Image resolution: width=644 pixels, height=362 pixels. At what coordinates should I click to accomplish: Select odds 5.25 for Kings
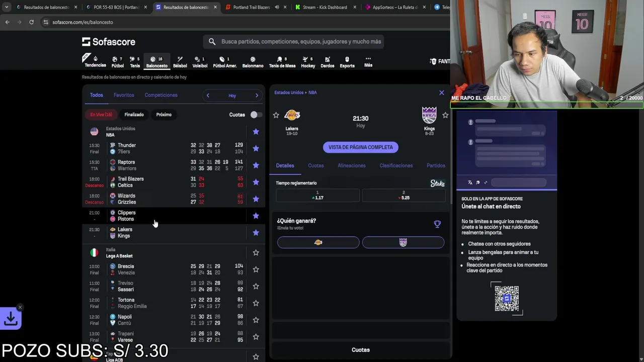pyautogui.click(x=404, y=196)
